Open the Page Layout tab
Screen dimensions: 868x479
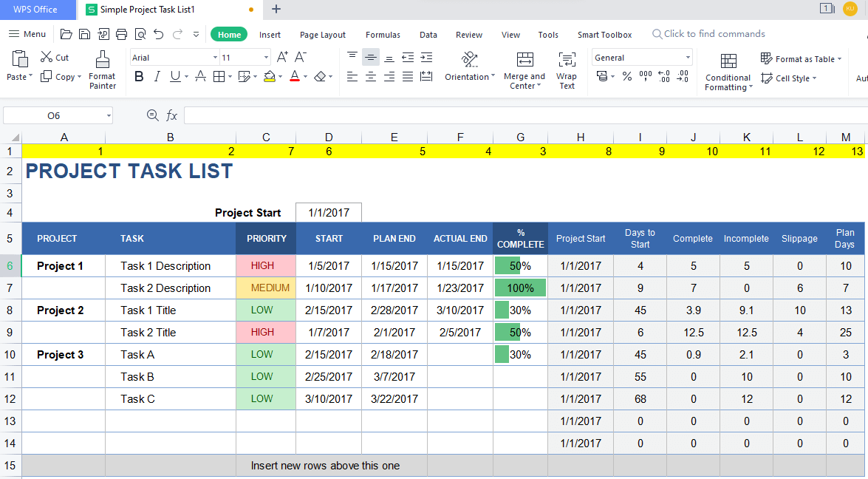[x=323, y=35]
